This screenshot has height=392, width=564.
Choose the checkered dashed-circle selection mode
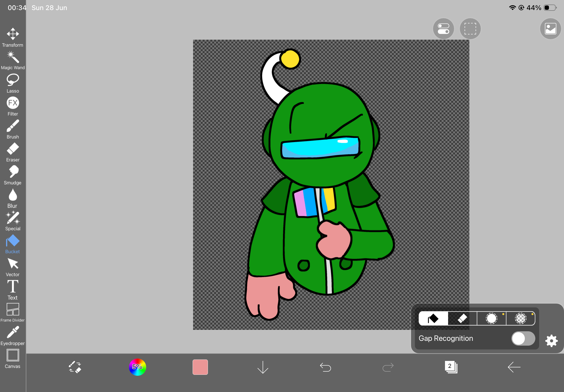pos(521,319)
